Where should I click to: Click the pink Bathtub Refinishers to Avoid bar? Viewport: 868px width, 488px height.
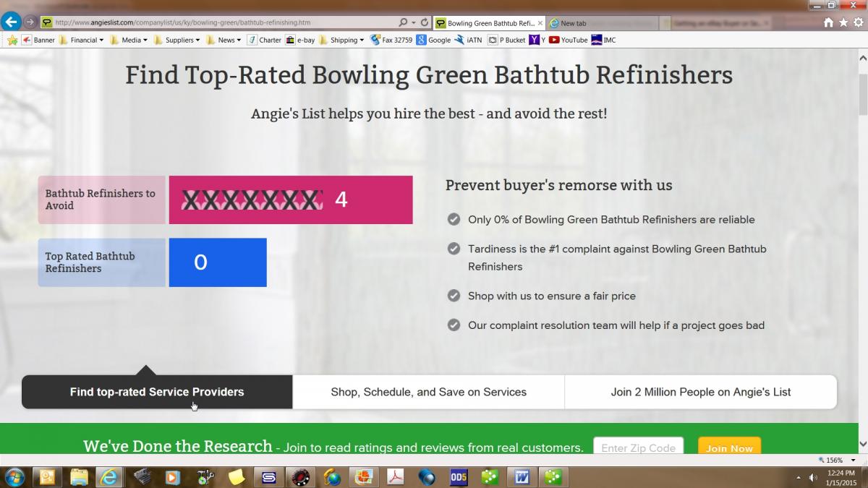pyautogui.click(x=291, y=200)
